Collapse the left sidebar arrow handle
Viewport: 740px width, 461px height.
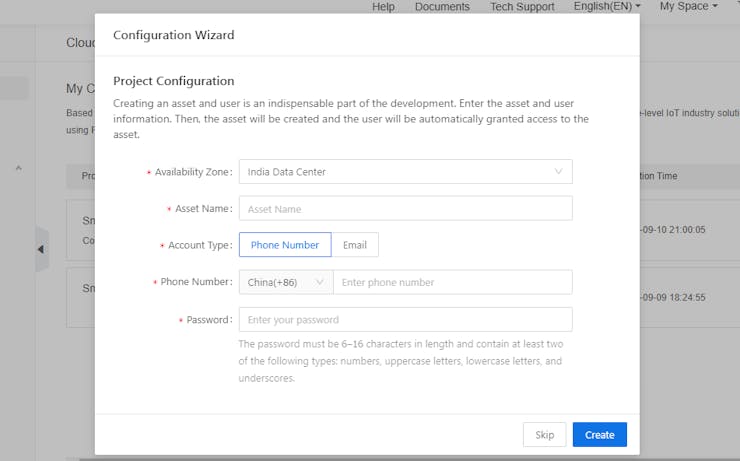41,249
